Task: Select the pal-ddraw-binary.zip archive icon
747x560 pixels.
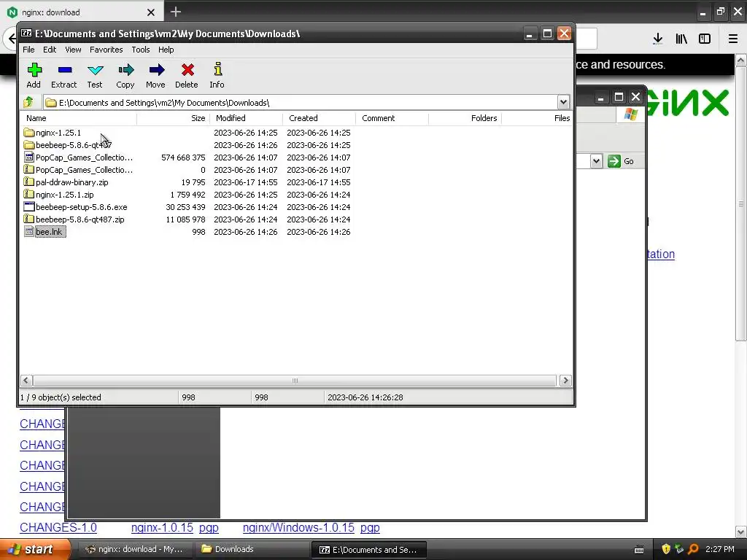Action: (x=28, y=182)
